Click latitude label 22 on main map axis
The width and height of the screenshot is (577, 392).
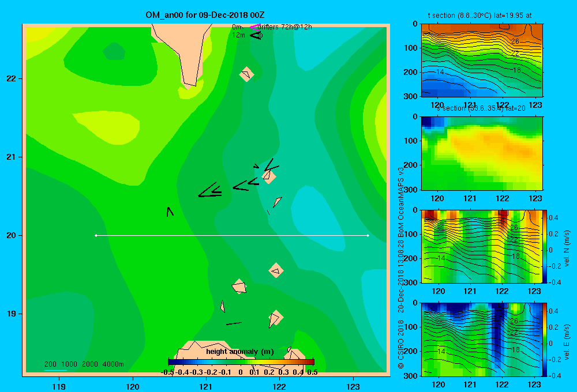pyautogui.click(x=12, y=79)
